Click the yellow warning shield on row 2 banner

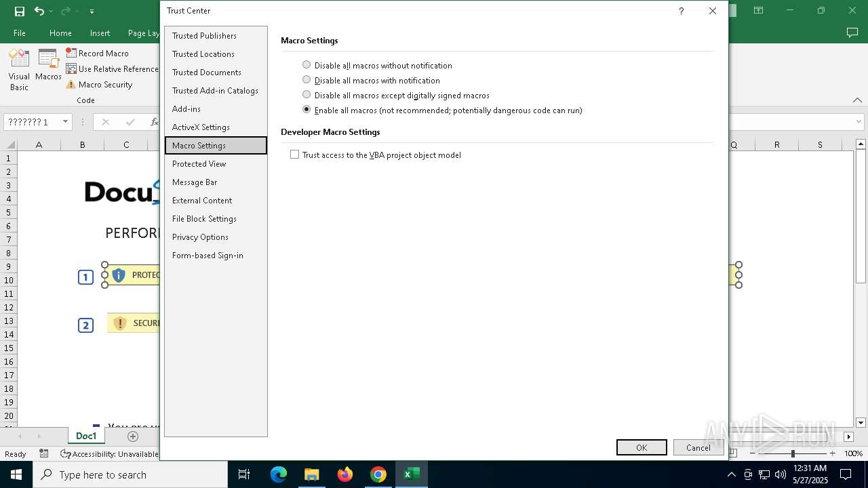(x=120, y=323)
